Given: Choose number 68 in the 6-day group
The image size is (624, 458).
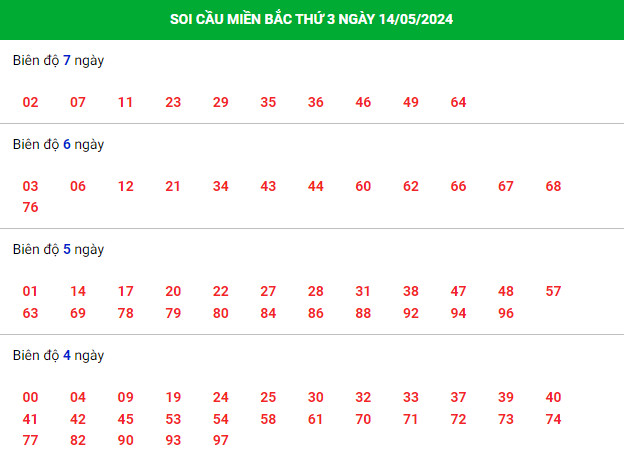Looking at the screenshot, I should coord(553,186).
